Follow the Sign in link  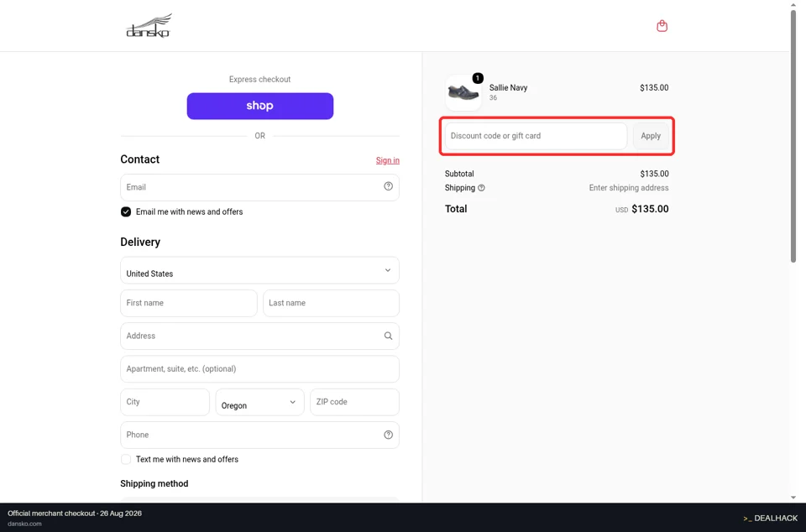click(388, 160)
